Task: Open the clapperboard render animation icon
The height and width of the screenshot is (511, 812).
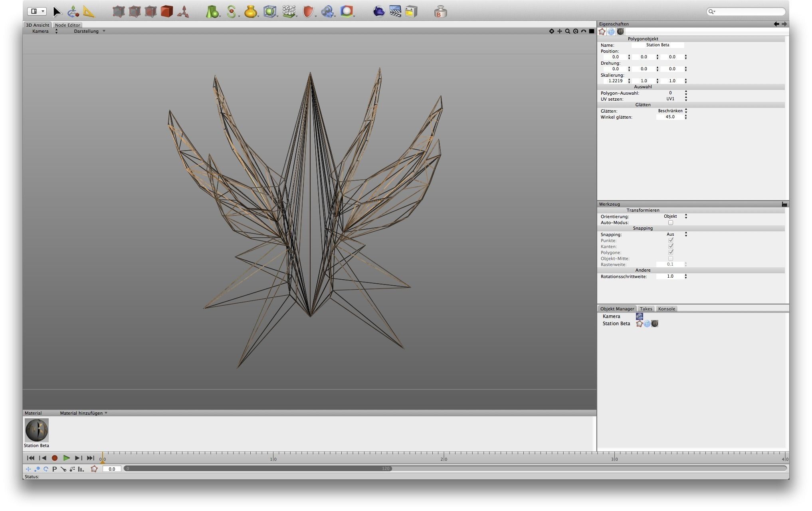Action: click(395, 12)
